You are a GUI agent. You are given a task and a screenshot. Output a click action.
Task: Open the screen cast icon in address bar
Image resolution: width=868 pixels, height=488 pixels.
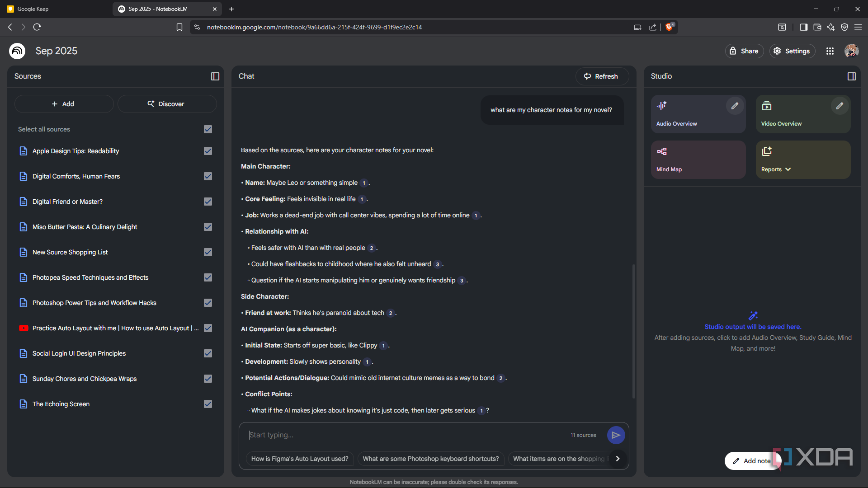(x=637, y=27)
